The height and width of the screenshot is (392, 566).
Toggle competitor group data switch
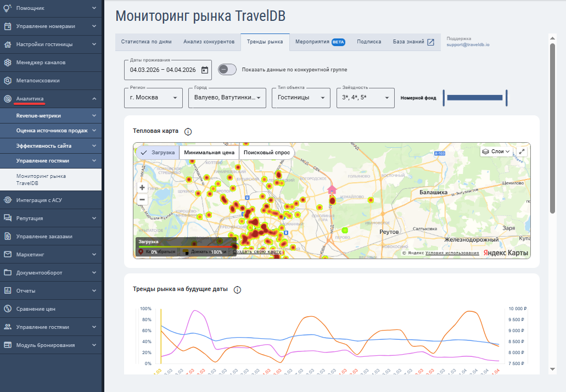click(227, 70)
